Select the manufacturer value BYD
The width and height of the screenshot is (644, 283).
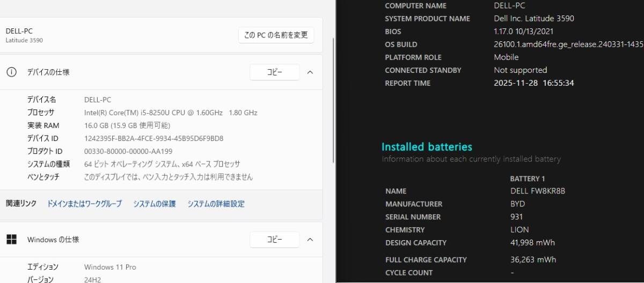[x=518, y=204]
